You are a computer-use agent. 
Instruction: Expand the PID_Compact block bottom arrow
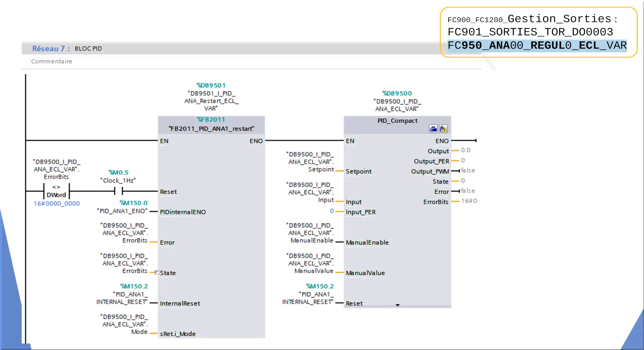point(397,305)
